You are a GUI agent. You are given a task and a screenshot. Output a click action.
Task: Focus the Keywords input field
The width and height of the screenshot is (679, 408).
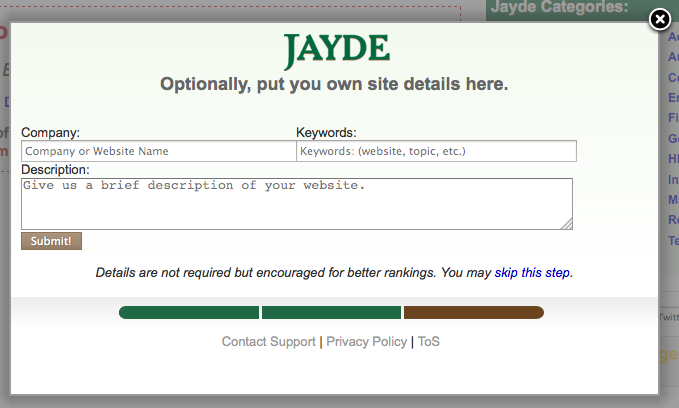[436, 151]
